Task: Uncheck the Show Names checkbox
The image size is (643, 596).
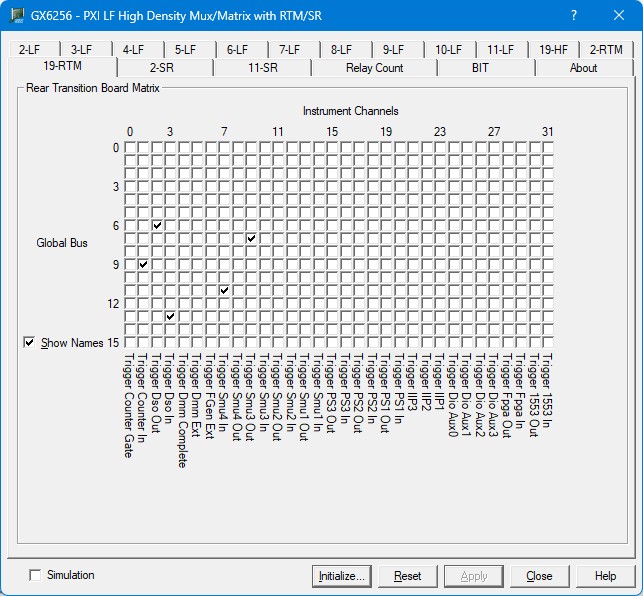Action: click(29, 343)
